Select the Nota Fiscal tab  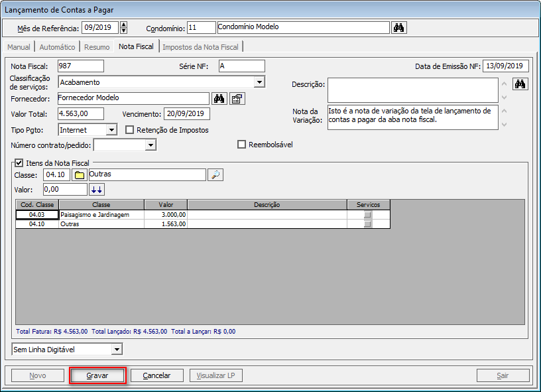pos(137,46)
